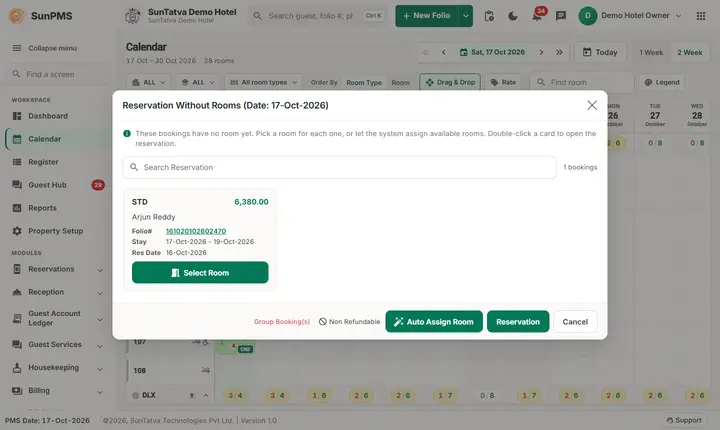Switch to 1 Week view
The width and height of the screenshot is (720, 430).
click(651, 52)
